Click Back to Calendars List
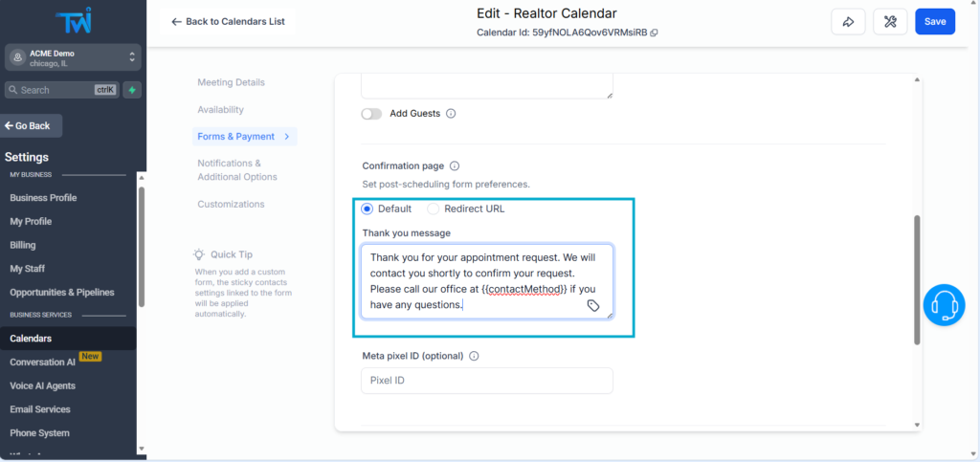The height and width of the screenshot is (462, 980). 228,21
